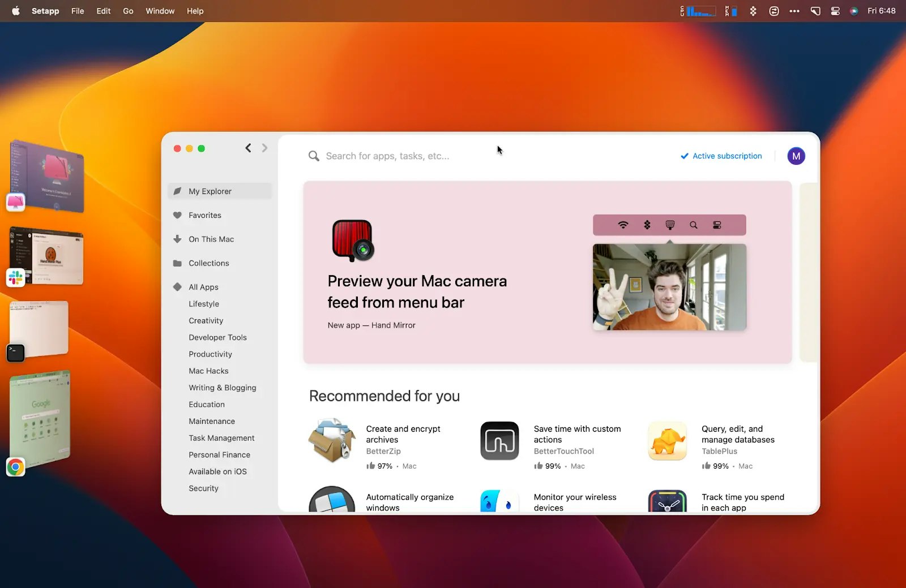Click the Hand Mirror camera preview image
Image resolution: width=906 pixels, height=588 pixels.
669,287
